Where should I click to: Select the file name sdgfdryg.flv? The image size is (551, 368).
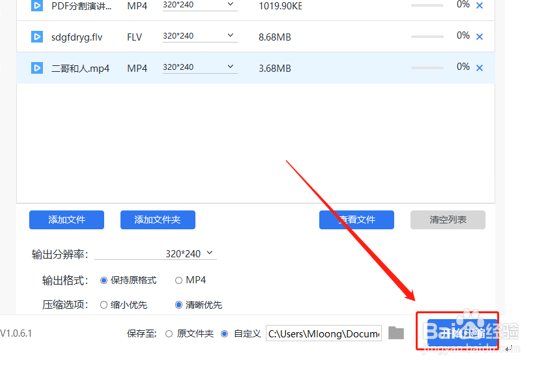77,37
